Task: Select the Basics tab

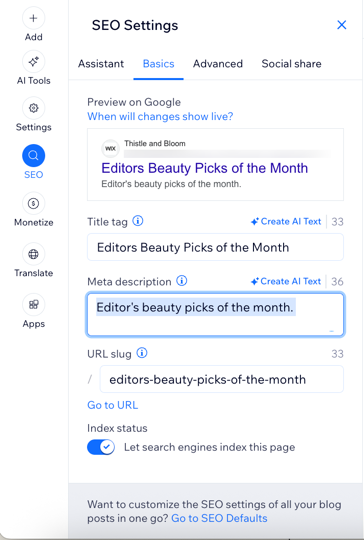Action: click(158, 64)
